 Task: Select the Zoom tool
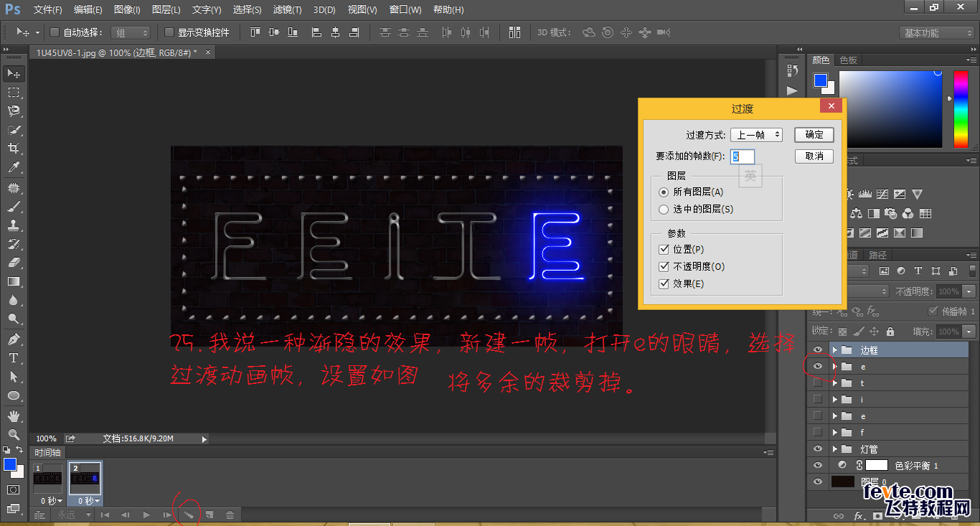pyautogui.click(x=14, y=434)
